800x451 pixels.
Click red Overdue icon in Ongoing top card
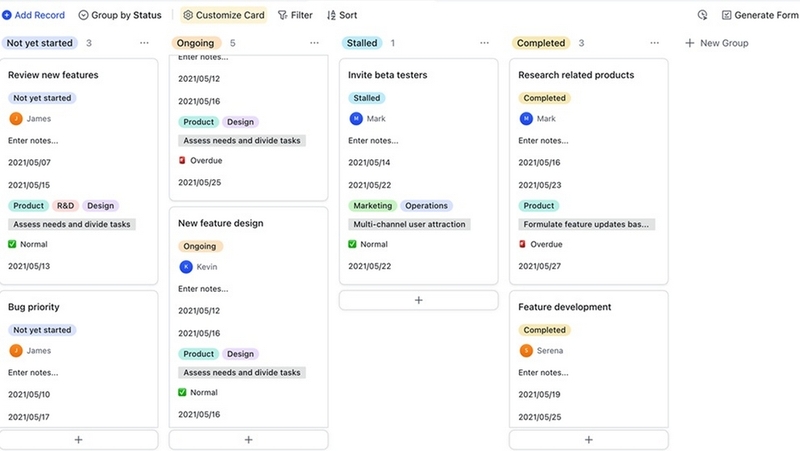[182, 160]
